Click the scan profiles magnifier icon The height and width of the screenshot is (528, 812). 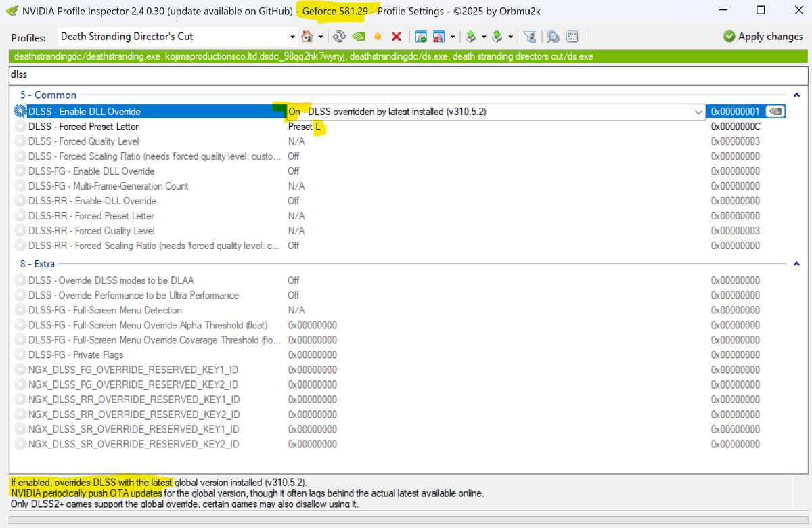click(553, 37)
